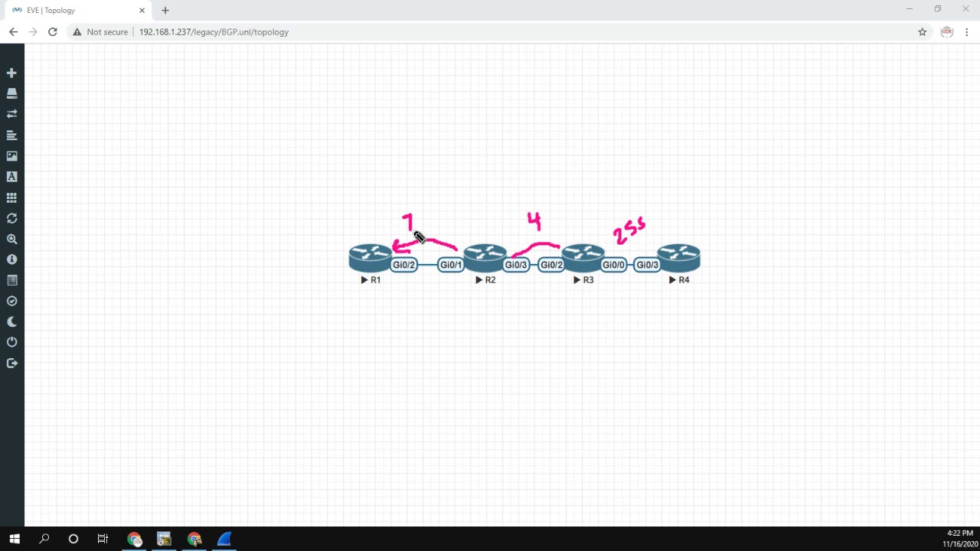Click the Close lab power icon
Image resolution: width=980 pixels, height=551 pixels.
point(11,342)
